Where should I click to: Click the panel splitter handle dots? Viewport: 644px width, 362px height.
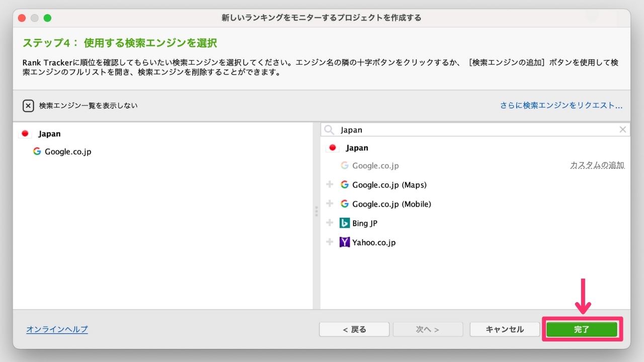pyautogui.click(x=316, y=211)
